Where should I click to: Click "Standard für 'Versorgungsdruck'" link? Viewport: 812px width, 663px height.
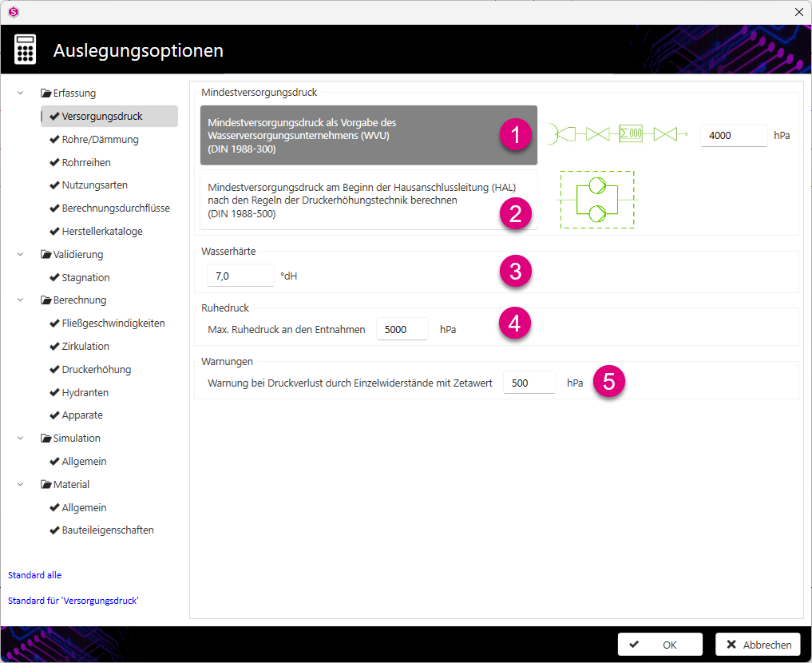(x=73, y=601)
